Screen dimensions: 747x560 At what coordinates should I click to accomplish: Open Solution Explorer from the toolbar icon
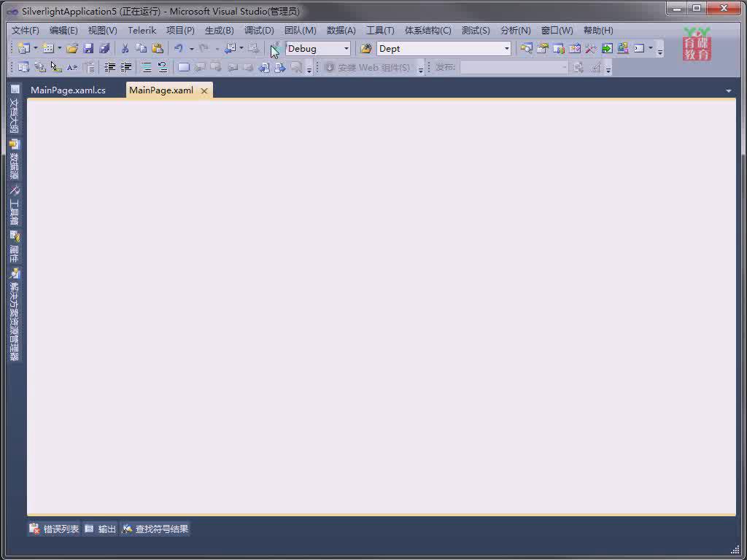point(526,48)
